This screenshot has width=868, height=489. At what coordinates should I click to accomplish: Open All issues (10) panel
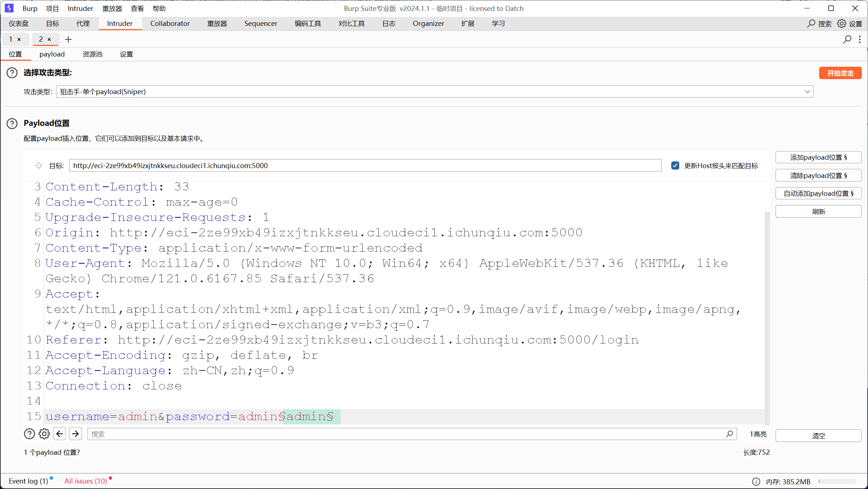[x=86, y=481]
